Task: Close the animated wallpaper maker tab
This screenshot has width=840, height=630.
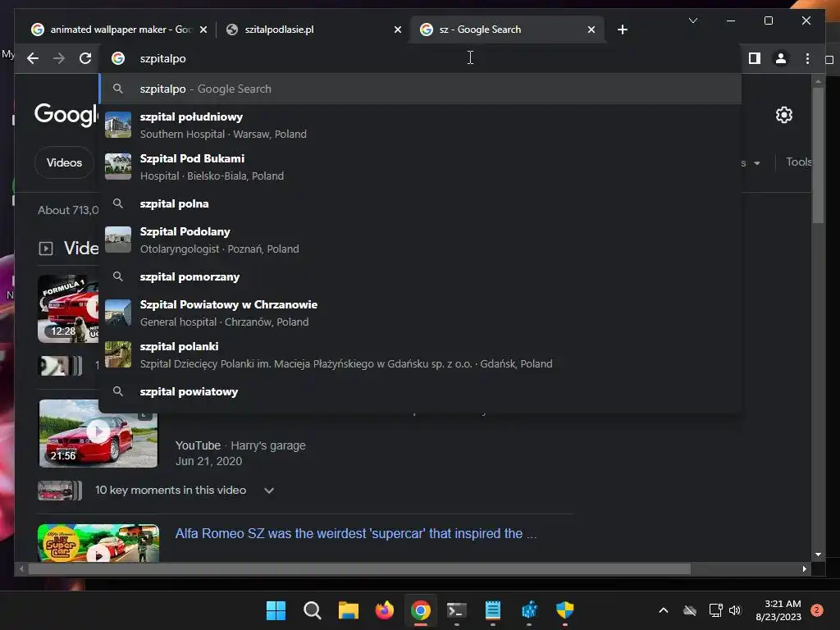Action: [x=203, y=30]
